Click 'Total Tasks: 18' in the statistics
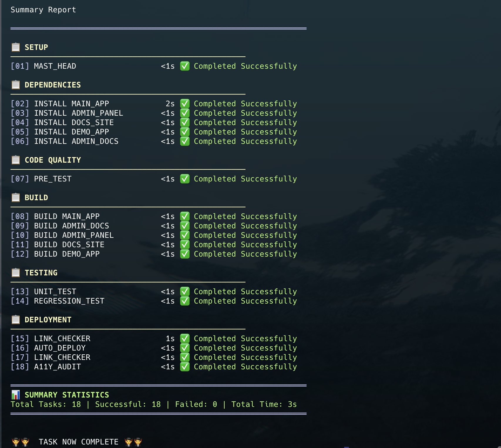The image size is (501, 448). (46, 404)
